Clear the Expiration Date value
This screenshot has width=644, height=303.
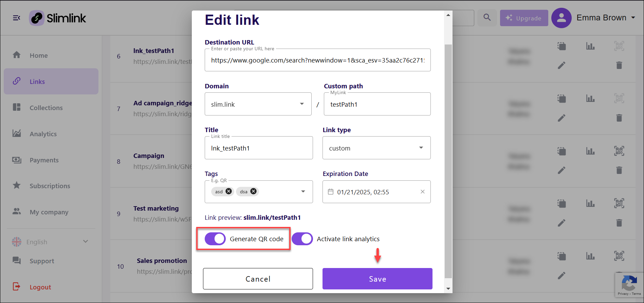point(423,192)
